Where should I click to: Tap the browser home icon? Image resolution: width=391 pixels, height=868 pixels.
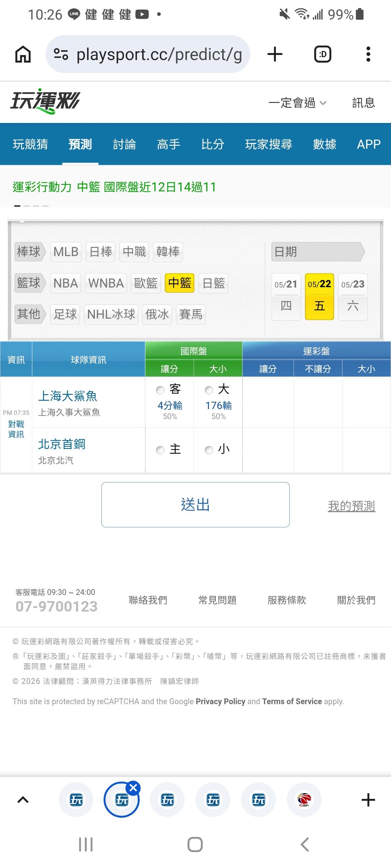tap(23, 55)
